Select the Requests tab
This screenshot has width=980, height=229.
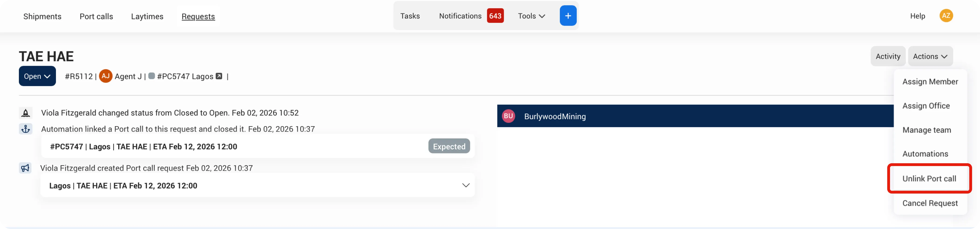pos(198,16)
